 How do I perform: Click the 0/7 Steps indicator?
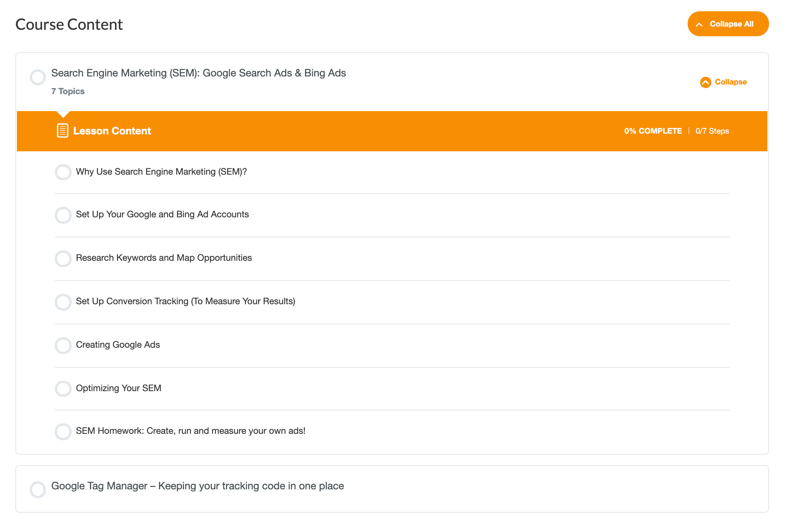click(712, 131)
